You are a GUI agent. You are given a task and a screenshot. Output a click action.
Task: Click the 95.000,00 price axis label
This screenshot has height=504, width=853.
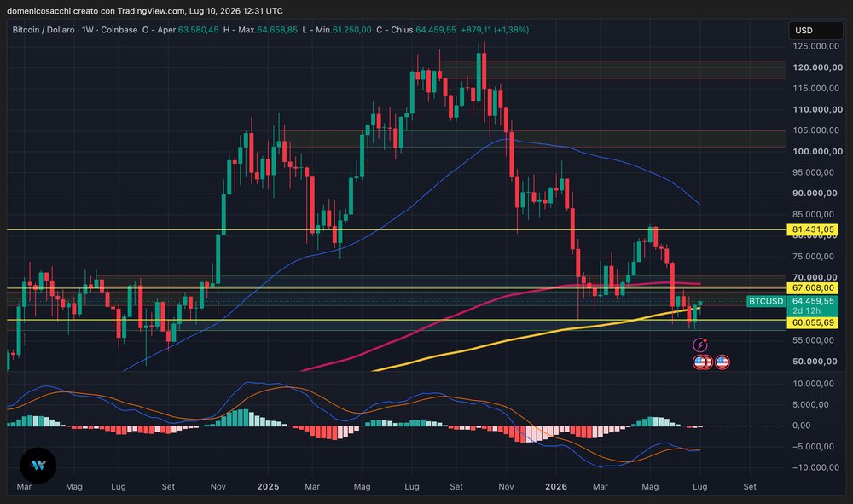click(x=813, y=172)
